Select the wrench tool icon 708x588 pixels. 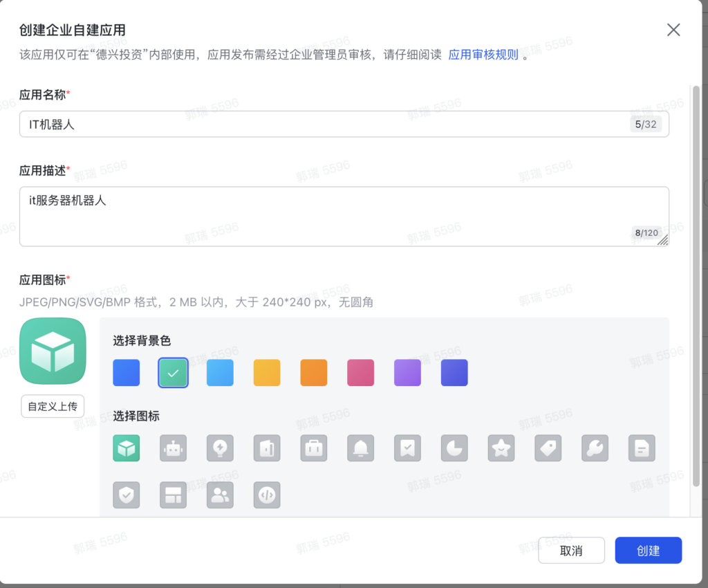595,448
